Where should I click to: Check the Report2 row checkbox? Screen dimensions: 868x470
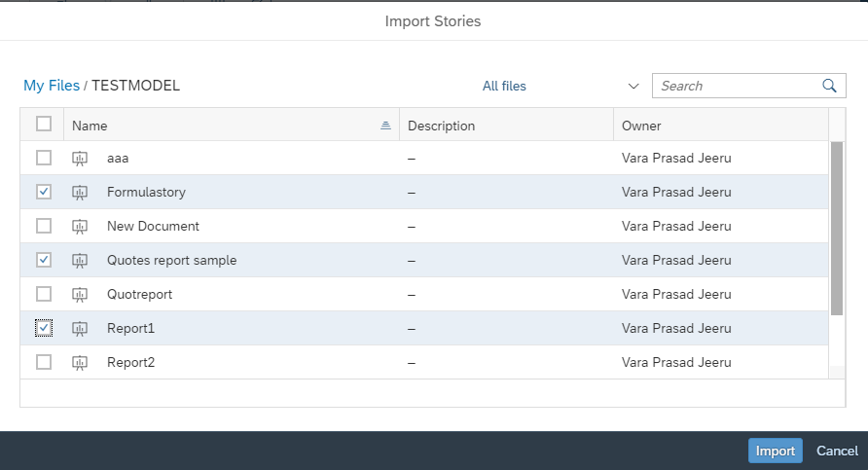click(x=44, y=362)
